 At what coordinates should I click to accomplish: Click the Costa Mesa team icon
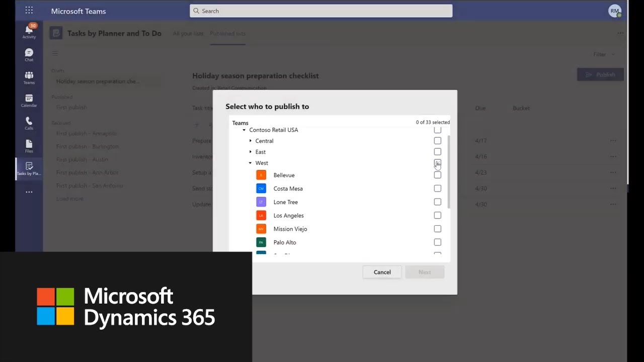[x=261, y=189]
